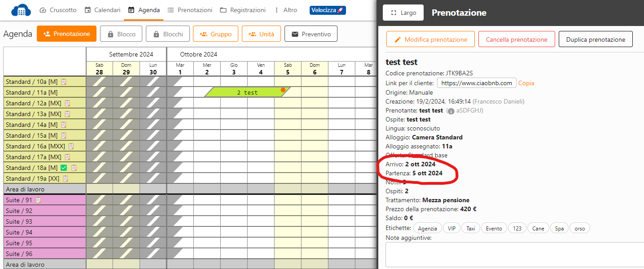Click the orange dot on the test booking
The height and width of the screenshot is (269, 644).
pos(283,90)
